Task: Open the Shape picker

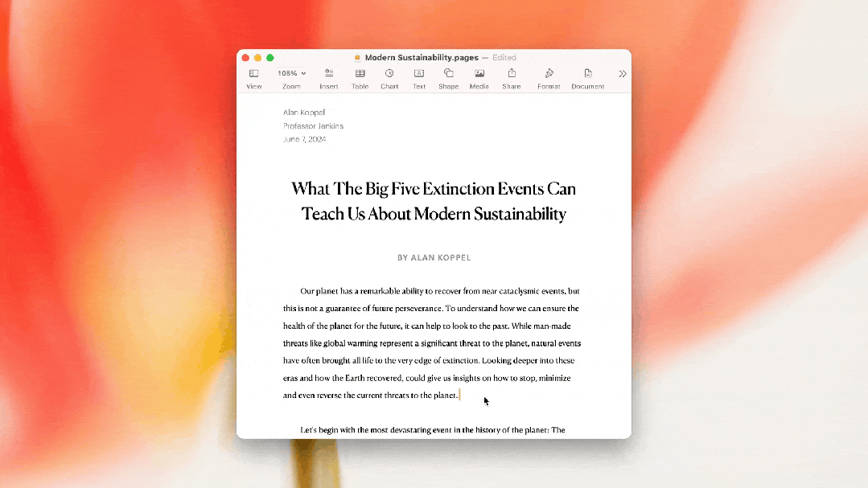Action: (x=448, y=74)
